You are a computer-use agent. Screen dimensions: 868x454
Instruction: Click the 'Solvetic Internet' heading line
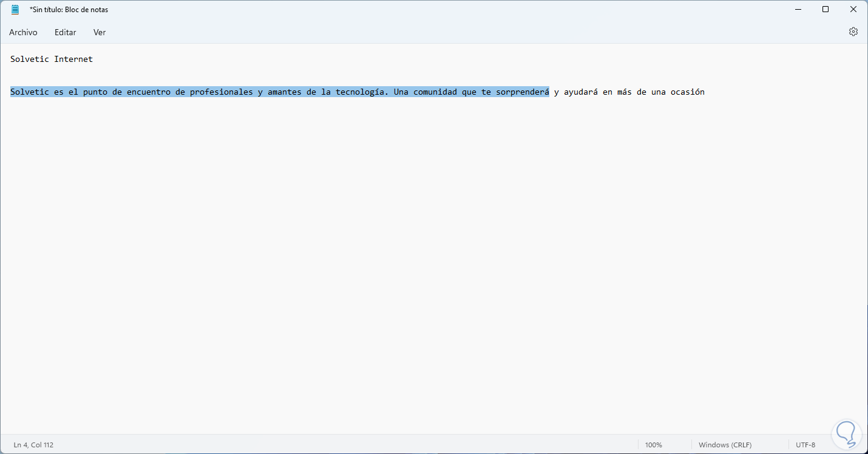point(52,59)
